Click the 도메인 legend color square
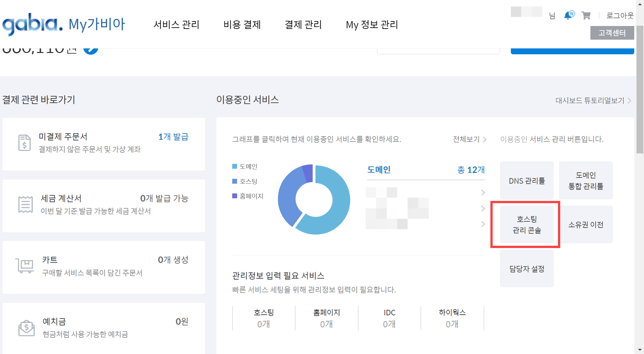Image resolution: width=644 pixels, height=354 pixels. (x=234, y=166)
